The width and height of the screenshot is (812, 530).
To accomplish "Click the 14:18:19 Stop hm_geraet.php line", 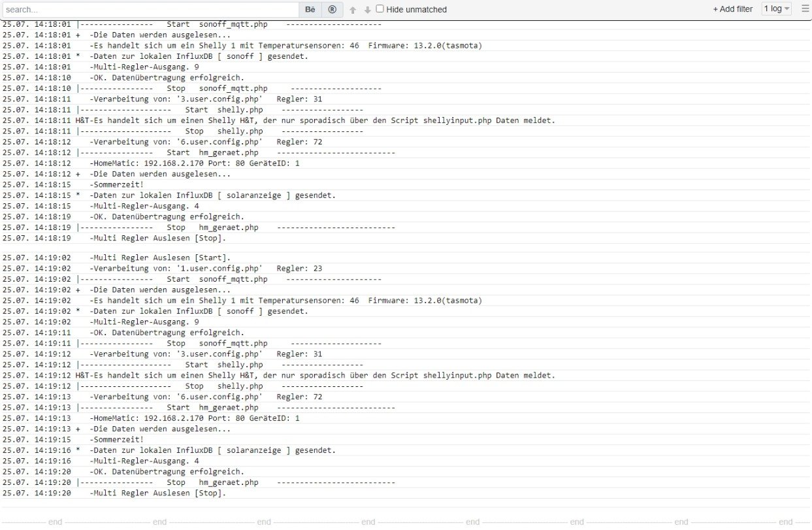I will click(x=235, y=227).
